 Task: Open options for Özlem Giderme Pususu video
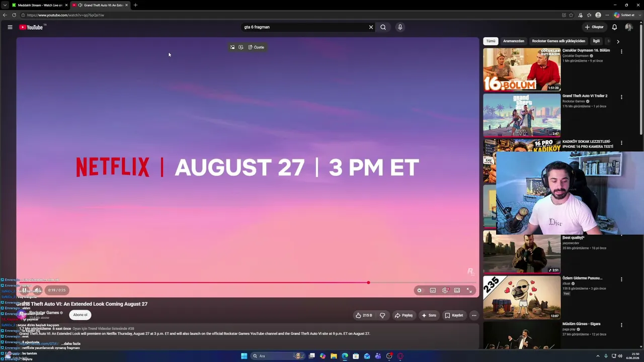pos(621,279)
